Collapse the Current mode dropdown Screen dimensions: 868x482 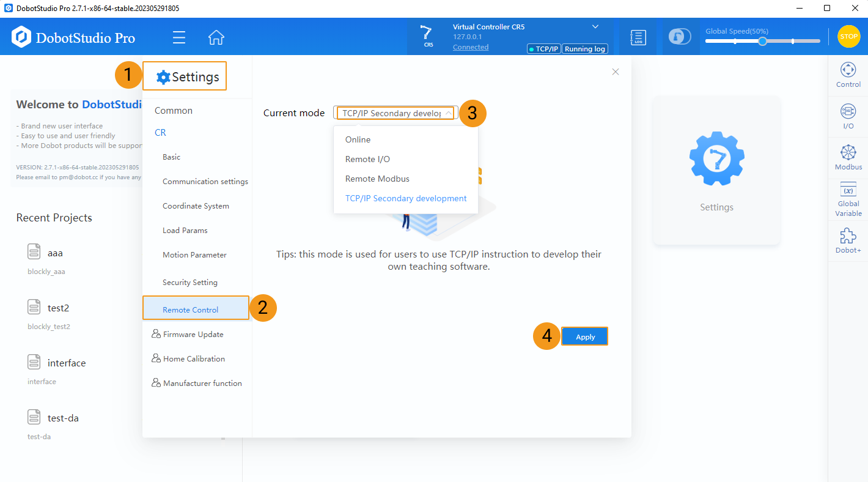click(448, 113)
